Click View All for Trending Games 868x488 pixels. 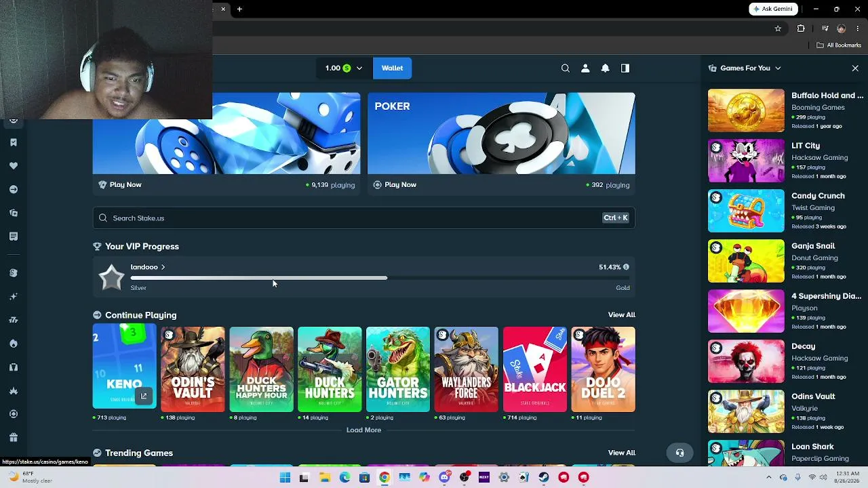coord(622,453)
